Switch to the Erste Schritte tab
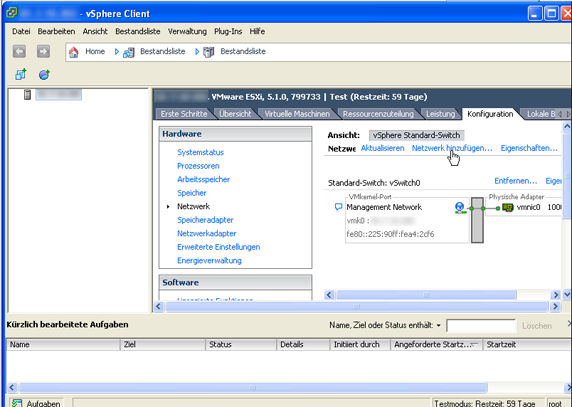The width and height of the screenshot is (572, 407). coord(183,114)
